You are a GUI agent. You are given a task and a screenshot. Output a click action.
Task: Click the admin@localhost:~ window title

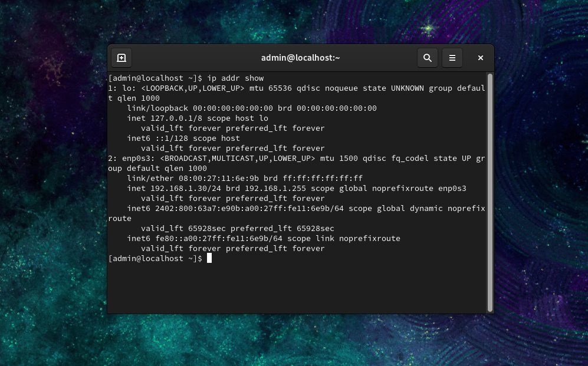click(300, 58)
